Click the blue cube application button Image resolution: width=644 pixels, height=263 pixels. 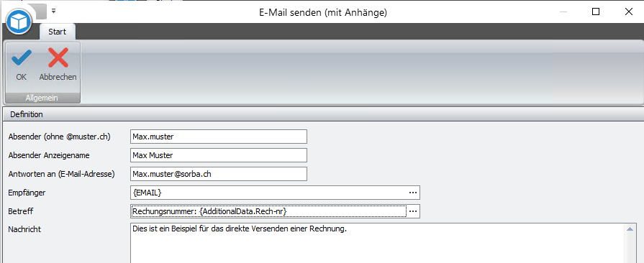[19, 21]
